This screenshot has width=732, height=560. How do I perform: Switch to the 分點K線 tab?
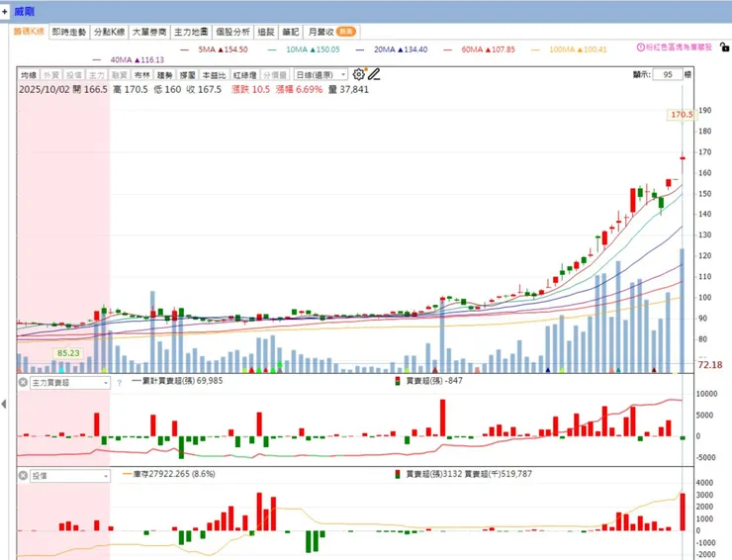click(109, 32)
